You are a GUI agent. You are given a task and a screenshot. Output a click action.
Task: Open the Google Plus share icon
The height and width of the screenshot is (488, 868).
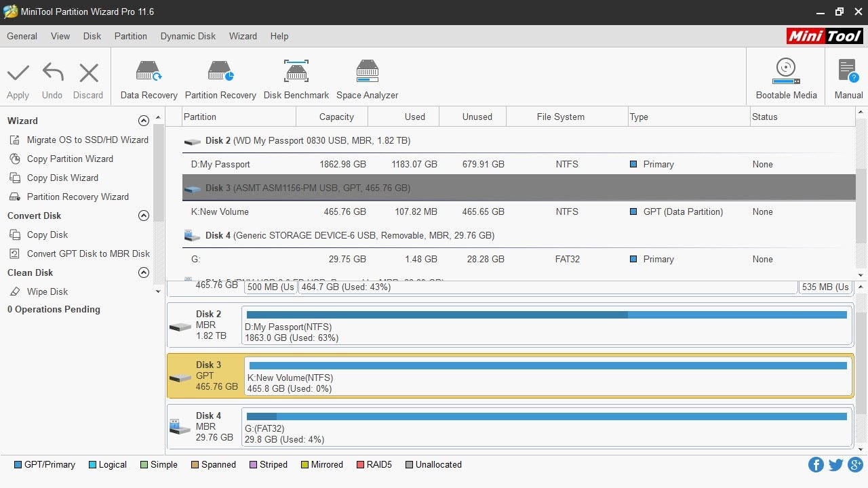click(x=855, y=464)
